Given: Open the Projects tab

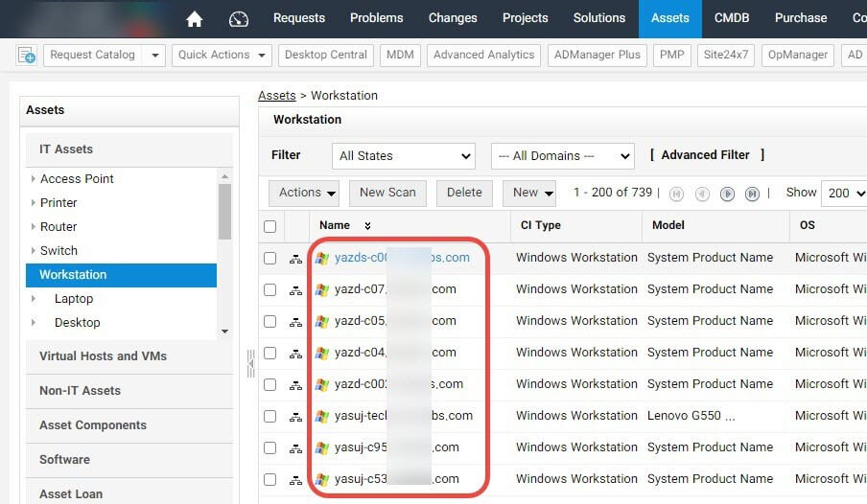Looking at the screenshot, I should pos(526,18).
